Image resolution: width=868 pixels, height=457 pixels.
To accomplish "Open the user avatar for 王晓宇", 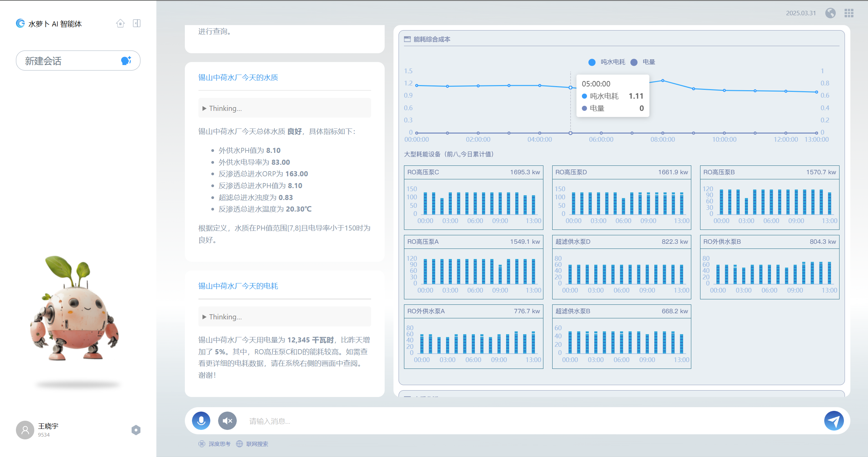I will click(25, 430).
